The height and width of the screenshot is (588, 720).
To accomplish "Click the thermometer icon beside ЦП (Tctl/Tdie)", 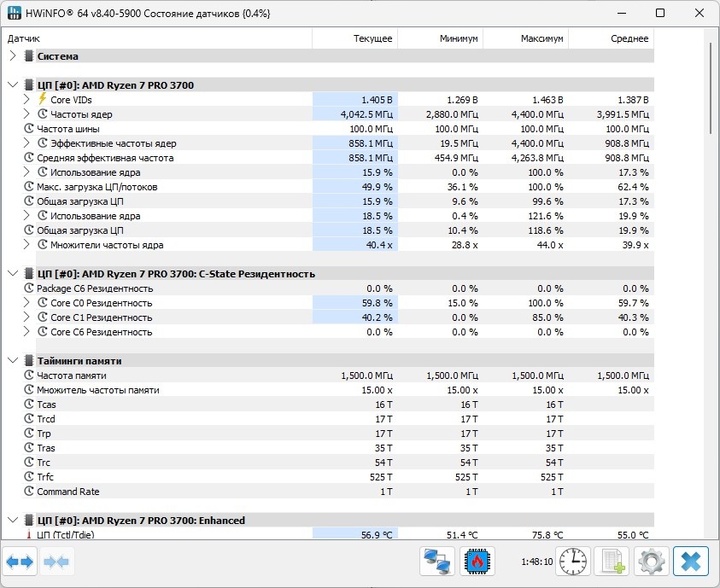I will point(28,534).
